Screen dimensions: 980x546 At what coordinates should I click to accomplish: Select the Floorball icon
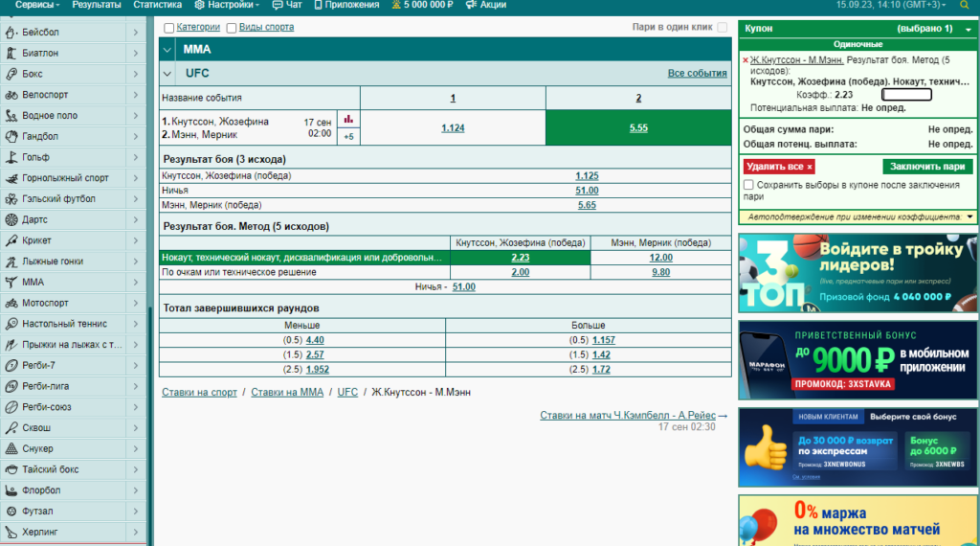[11, 490]
